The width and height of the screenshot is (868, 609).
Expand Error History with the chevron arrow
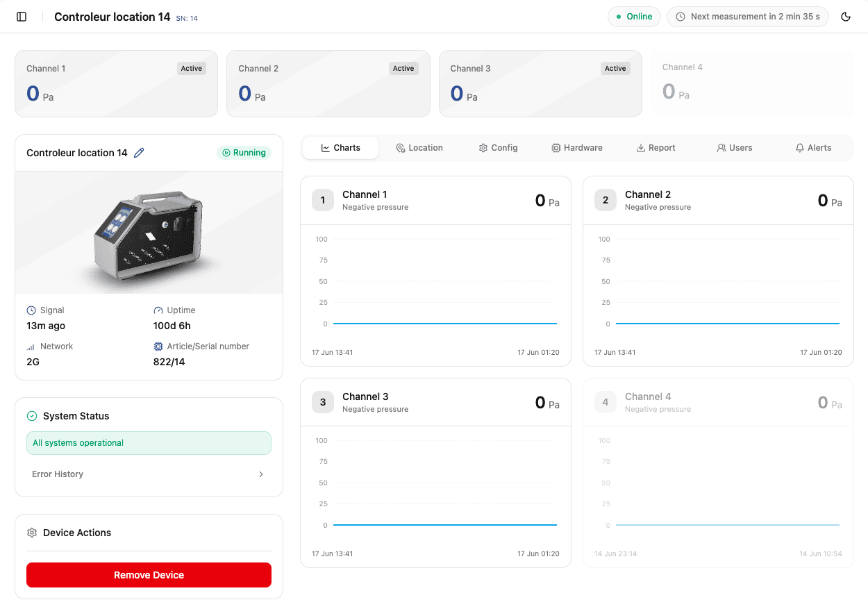(261, 474)
